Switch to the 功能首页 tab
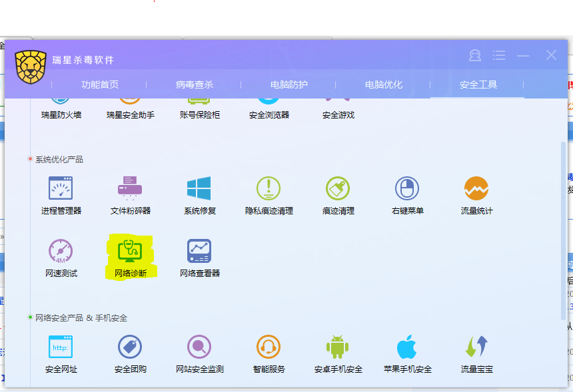Viewport: 573px width, 392px height. (x=100, y=85)
